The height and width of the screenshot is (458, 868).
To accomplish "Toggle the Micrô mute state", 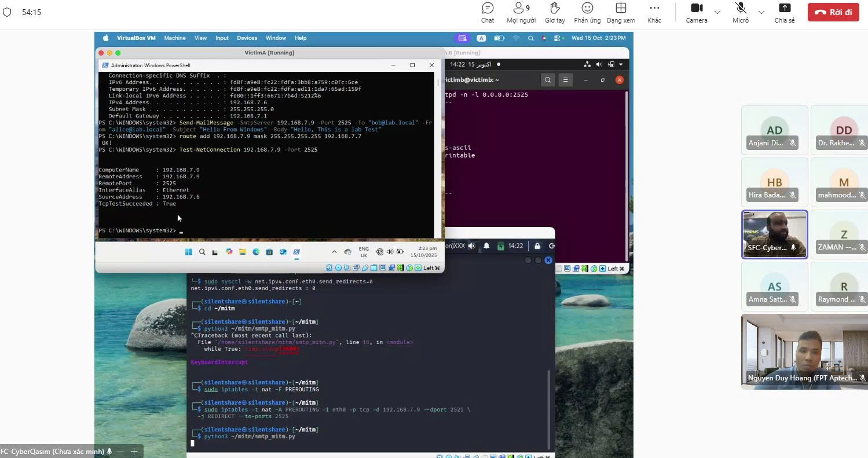I will [740, 12].
